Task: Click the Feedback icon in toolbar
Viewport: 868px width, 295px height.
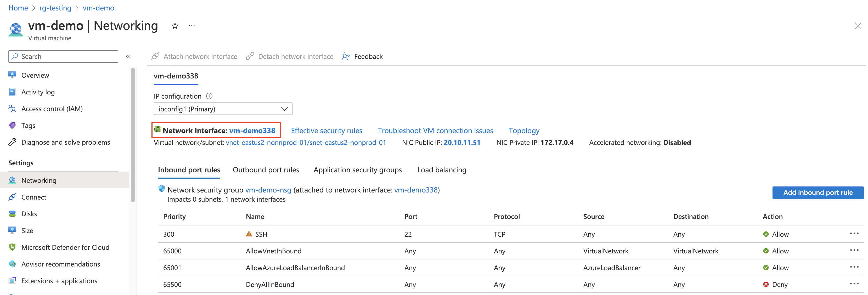Action: tap(346, 56)
